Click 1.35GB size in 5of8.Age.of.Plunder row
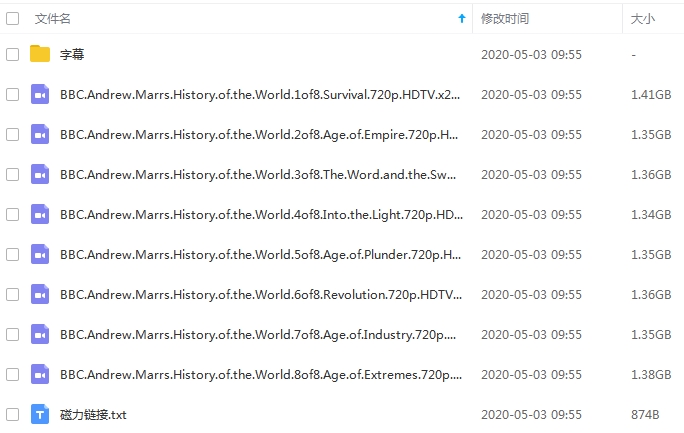 [x=651, y=255]
